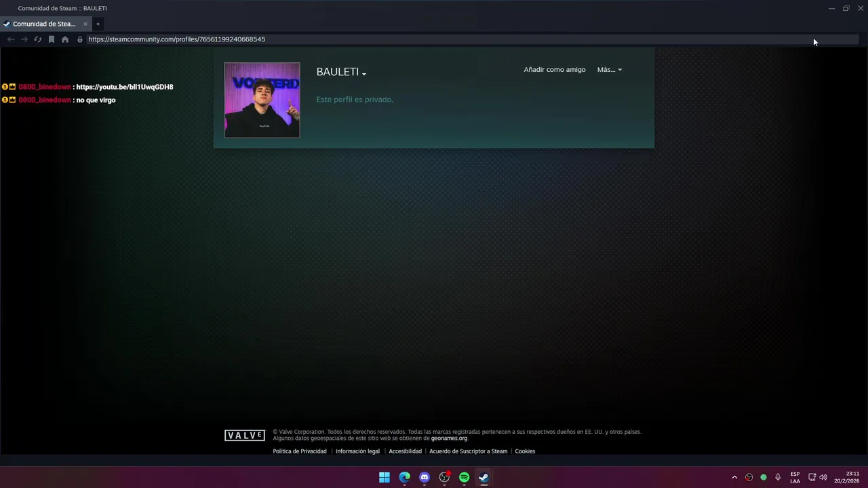Image resolution: width=868 pixels, height=488 pixels.
Task: Open geonames.org link
Action: coord(449,439)
